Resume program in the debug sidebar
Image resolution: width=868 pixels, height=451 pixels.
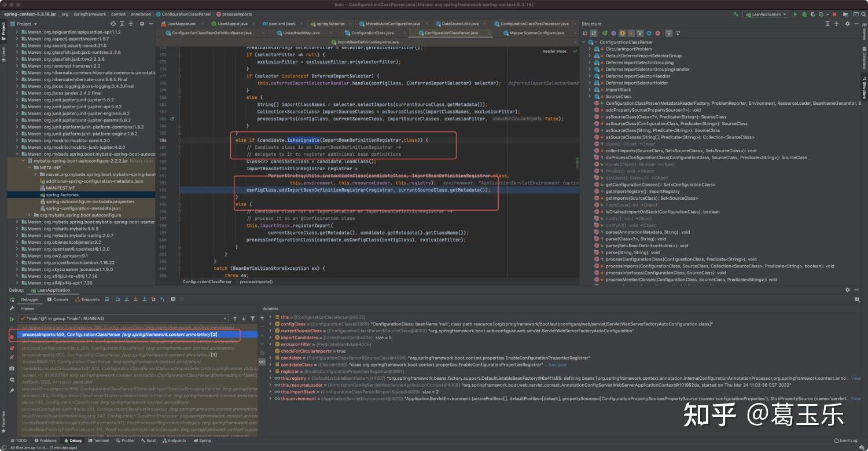12,319
